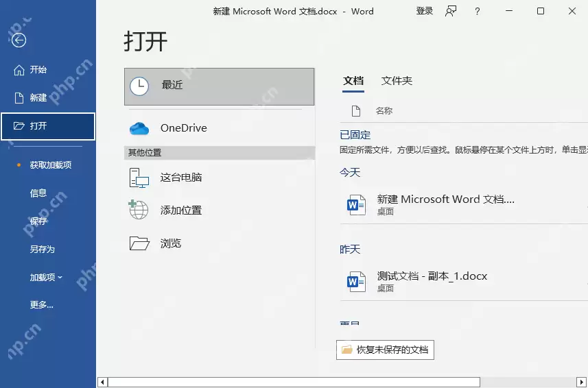Click the 昨天 group heading
This screenshot has height=388, width=588.
pyautogui.click(x=350, y=249)
